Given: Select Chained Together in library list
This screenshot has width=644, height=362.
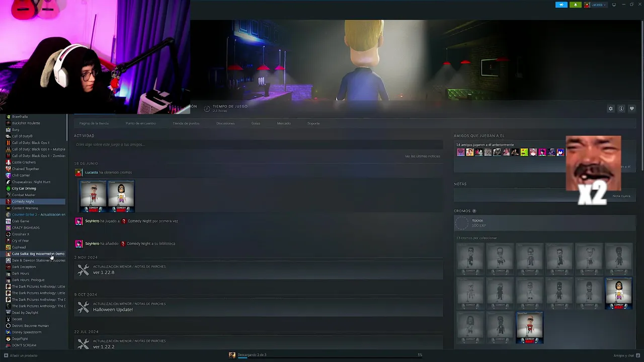Looking at the screenshot, I should [25, 169].
